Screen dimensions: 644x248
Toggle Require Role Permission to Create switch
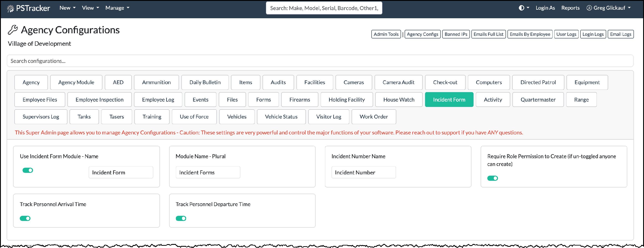(x=492, y=178)
